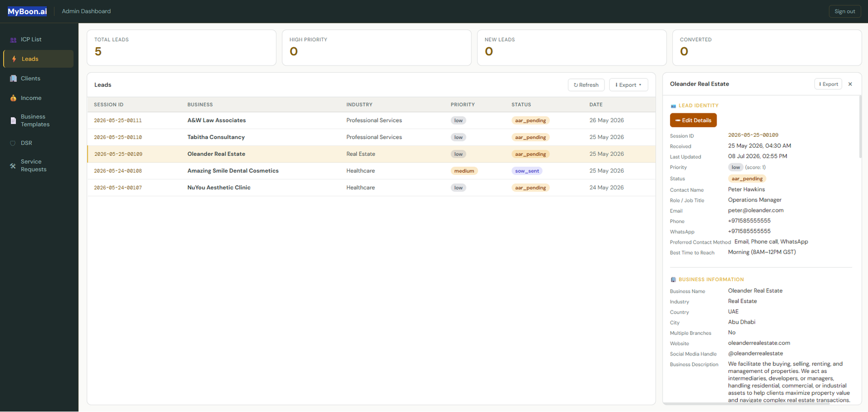Screen dimensions: 868x412
Task: Click the Operations Manager job title
Action: tap(755, 200)
